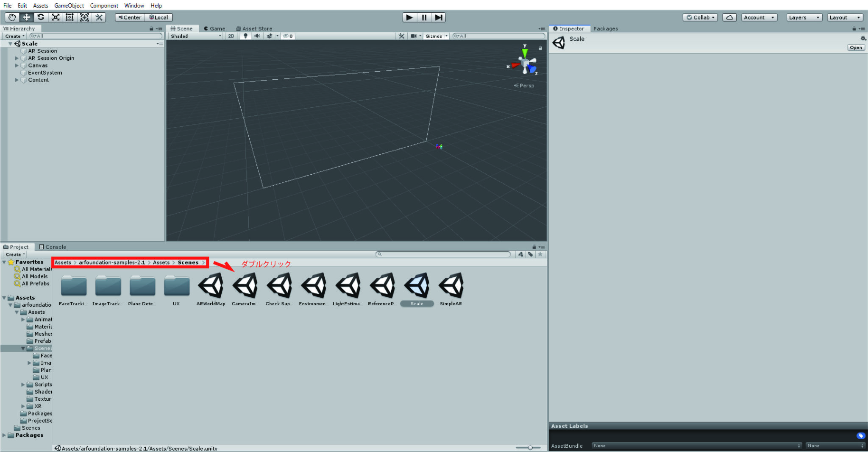Click the Open button in the Inspector
868x452 pixels.
click(856, 47)
